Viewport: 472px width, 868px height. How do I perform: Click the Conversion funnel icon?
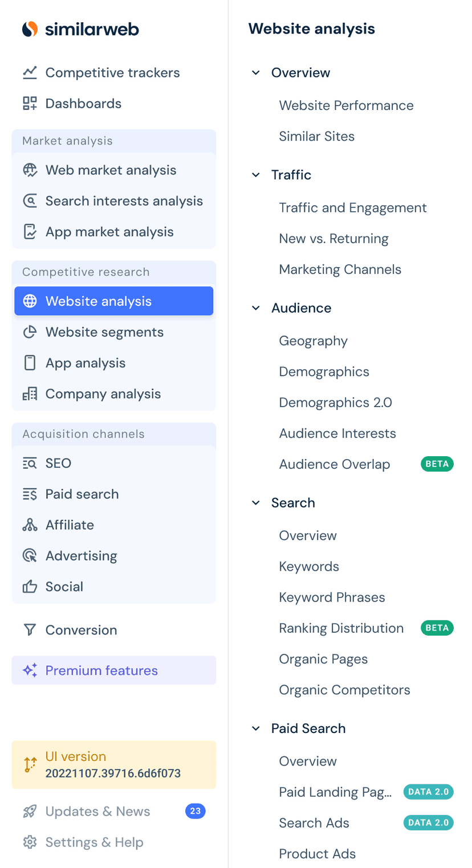tap(30, 629)
